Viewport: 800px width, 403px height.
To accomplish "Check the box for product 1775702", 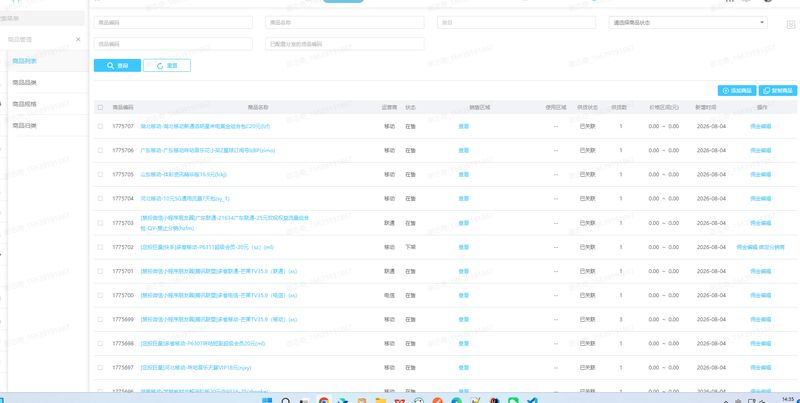I will tap(101, 247).
